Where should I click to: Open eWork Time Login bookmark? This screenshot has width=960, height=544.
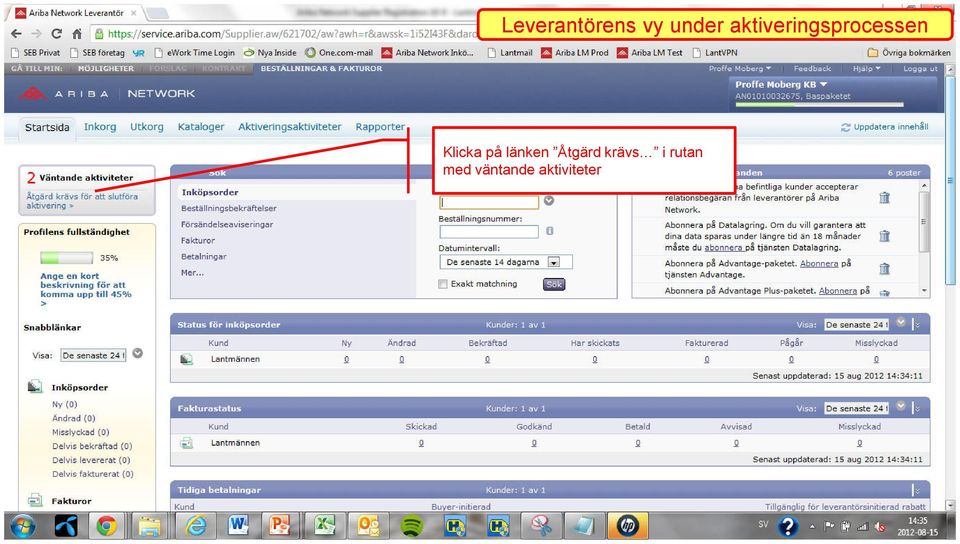(x=195, y=53)
